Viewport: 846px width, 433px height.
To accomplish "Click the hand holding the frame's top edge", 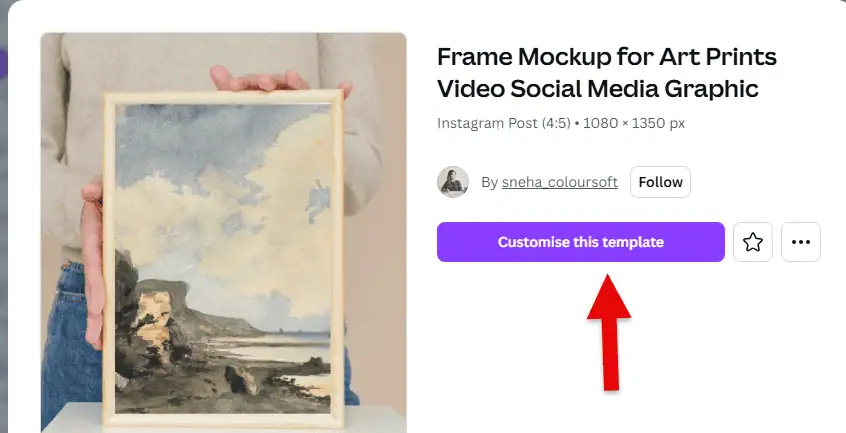I will tap(281, 81).
